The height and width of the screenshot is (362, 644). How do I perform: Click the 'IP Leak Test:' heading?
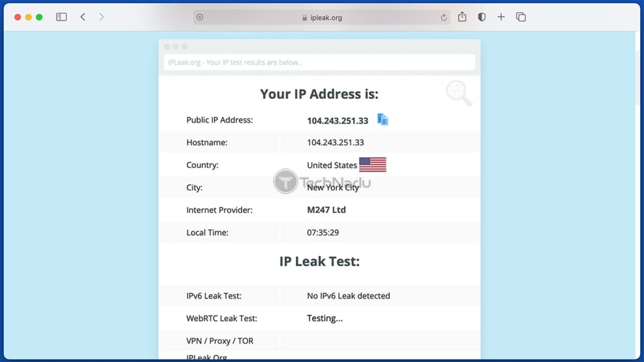pos(319,261)
